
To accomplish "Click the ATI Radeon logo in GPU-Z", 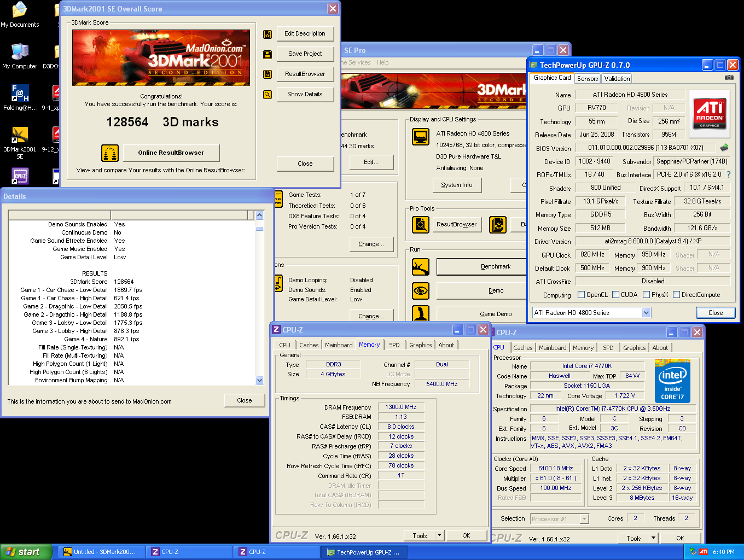I will 710,113.
